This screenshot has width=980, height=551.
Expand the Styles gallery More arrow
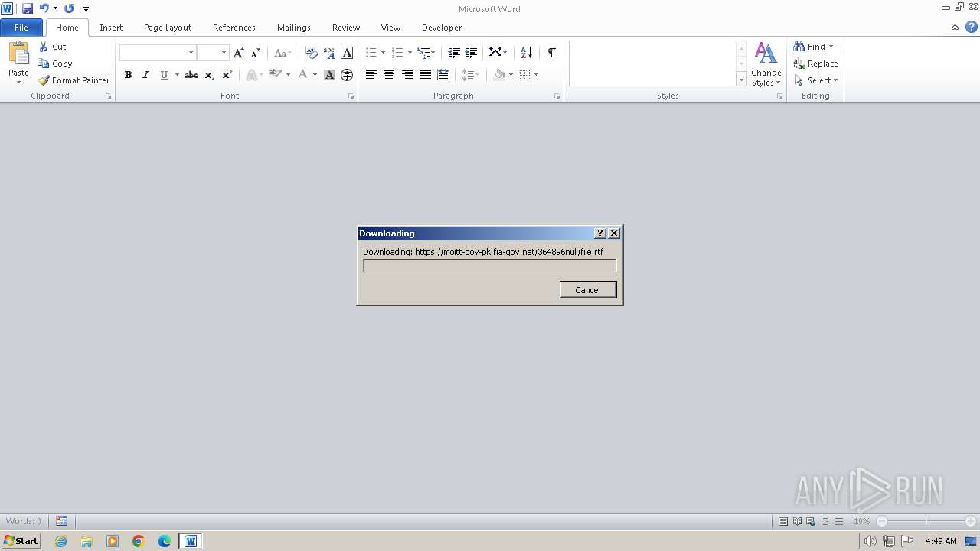click(741, 80)
